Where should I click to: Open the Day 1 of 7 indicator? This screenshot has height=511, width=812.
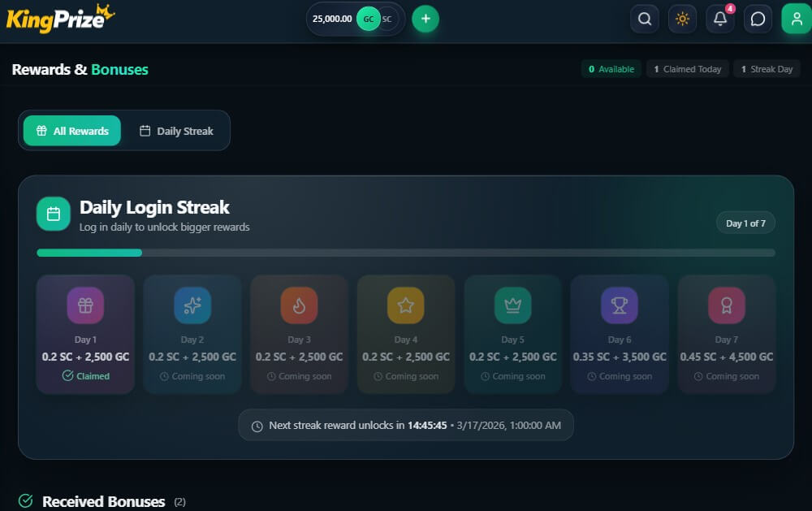coord(745,222)
